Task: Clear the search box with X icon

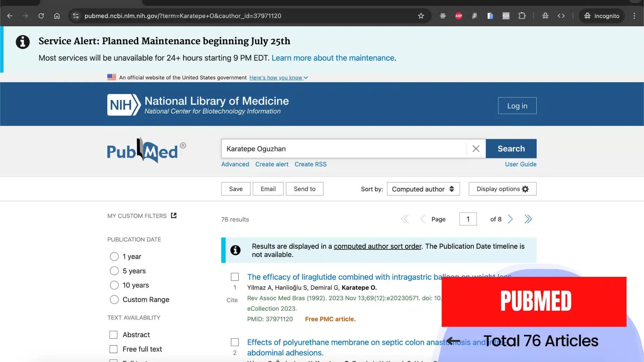Action: point(476,148)
